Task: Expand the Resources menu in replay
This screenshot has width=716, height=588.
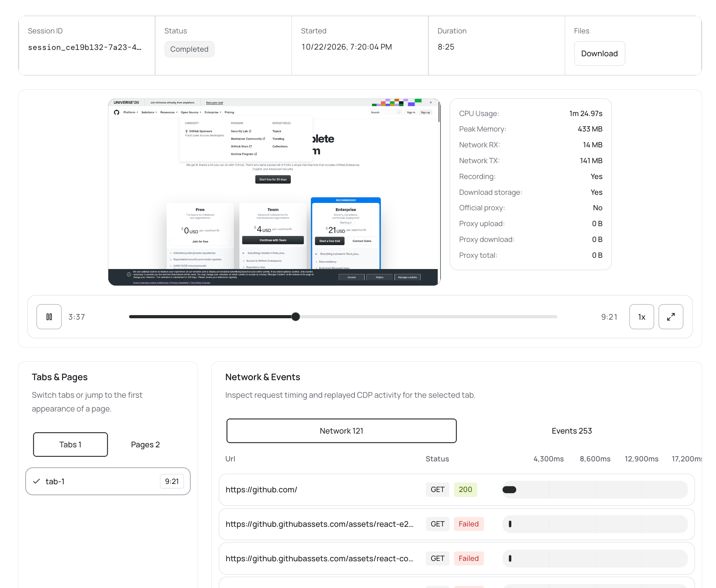Action: pos(169,113)
